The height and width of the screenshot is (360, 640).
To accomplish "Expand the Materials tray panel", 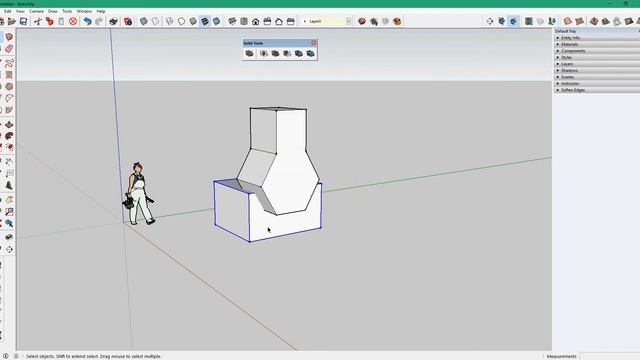I will click(x=597, y=44).
